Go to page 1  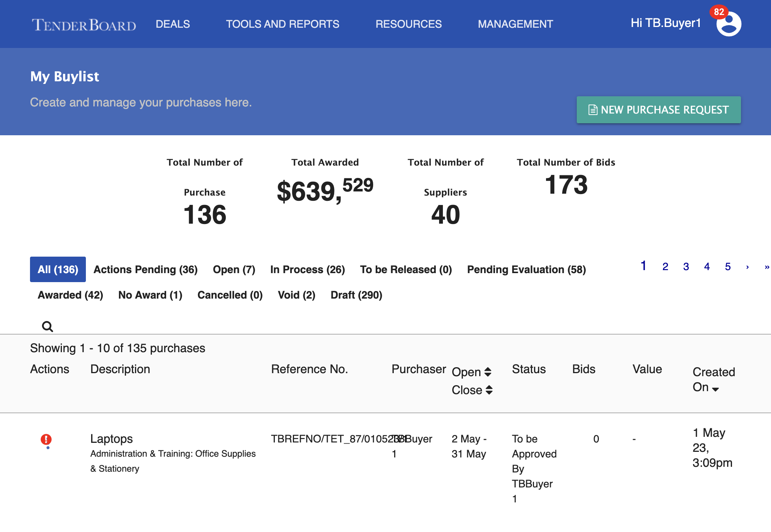[x=643, y=266]
